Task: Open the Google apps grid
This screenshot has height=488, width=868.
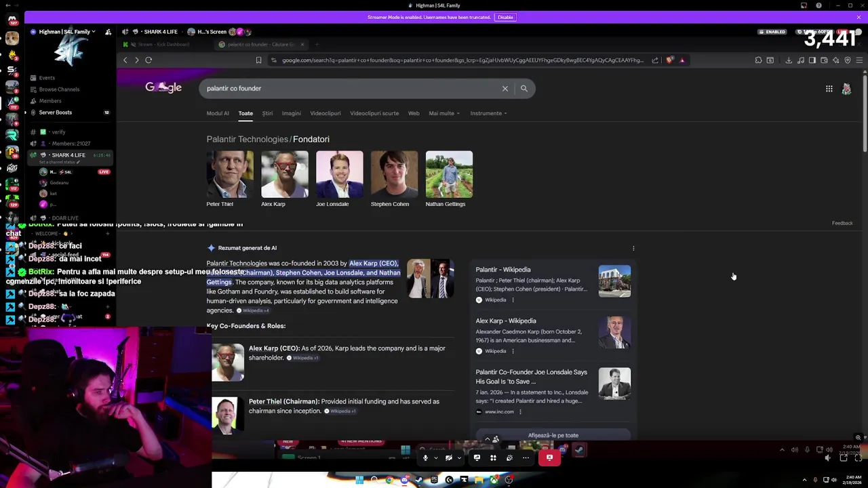Action: [829, 89]
